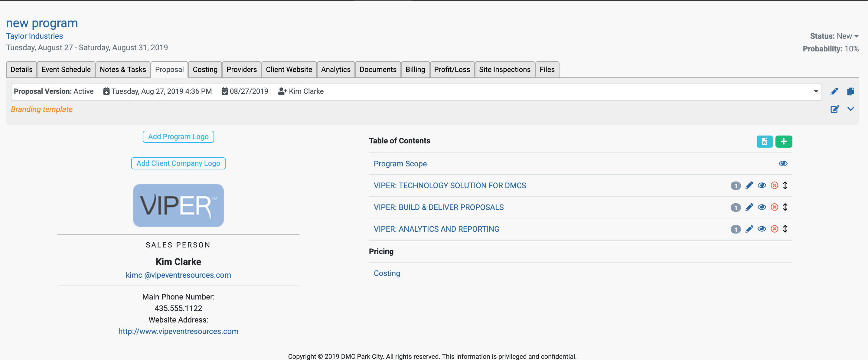Click Add Program Logo button

(178, 136)
